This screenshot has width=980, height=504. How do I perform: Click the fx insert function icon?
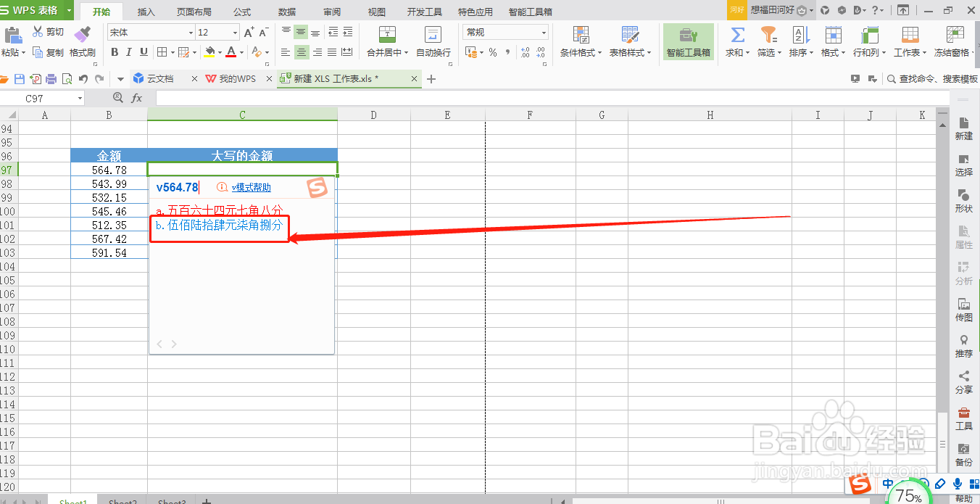pos(137,98)
